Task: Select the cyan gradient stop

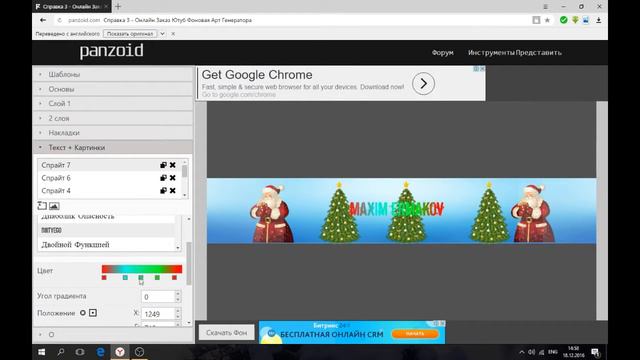Action: coord(125,278)
